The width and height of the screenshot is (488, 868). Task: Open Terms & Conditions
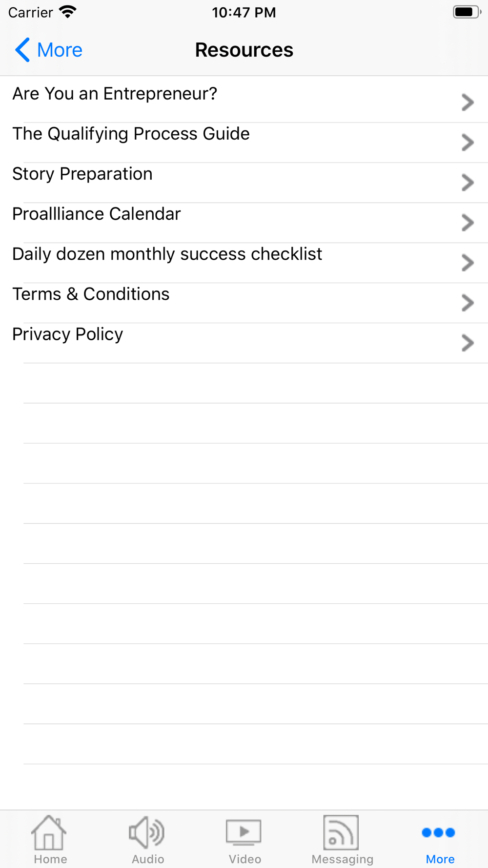pyautogui.click(x=91, y=294)
